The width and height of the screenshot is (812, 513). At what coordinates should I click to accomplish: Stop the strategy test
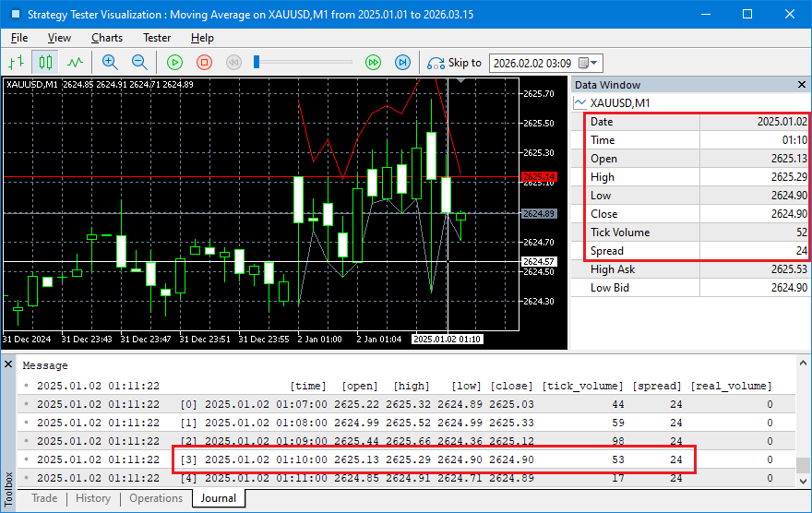[205, 63]
